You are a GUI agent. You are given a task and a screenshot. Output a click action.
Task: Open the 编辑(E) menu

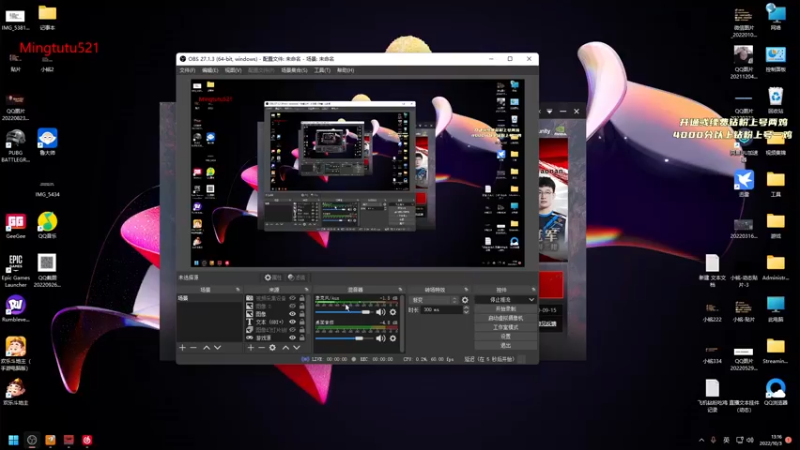(210, 70)
